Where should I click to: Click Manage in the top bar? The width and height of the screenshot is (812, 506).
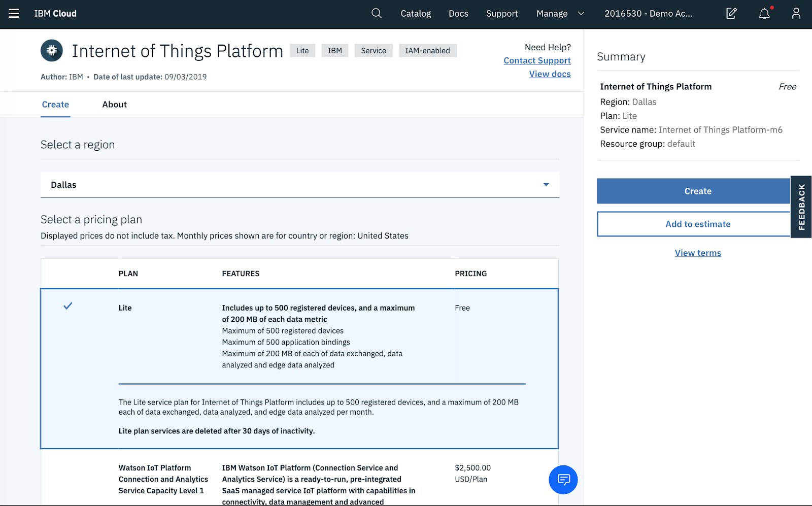[552, 14]
